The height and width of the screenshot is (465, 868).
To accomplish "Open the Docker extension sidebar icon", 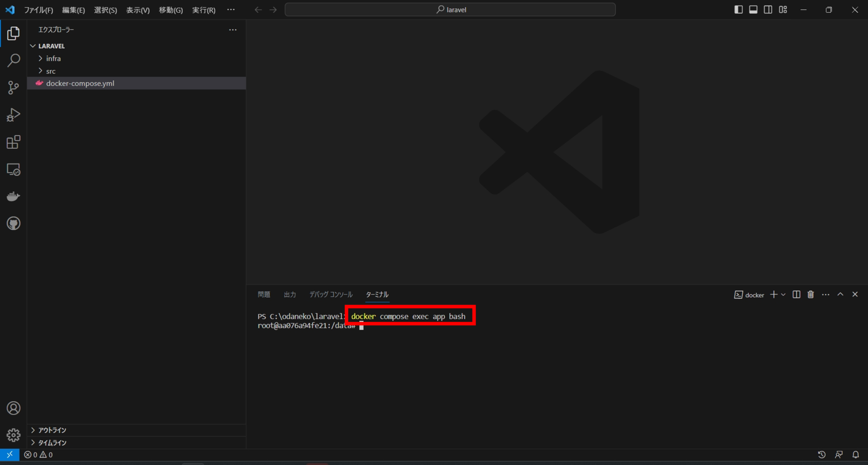I will point(13,196).
